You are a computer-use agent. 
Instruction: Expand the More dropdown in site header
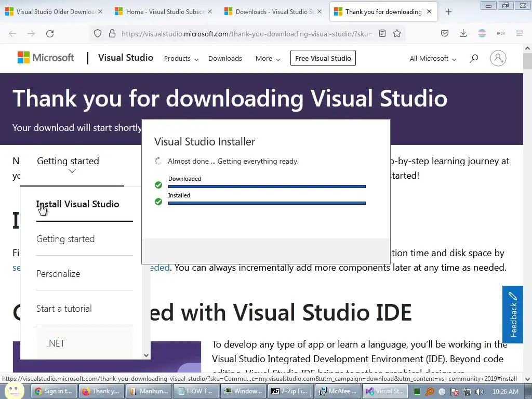click(x=268, y=59)
